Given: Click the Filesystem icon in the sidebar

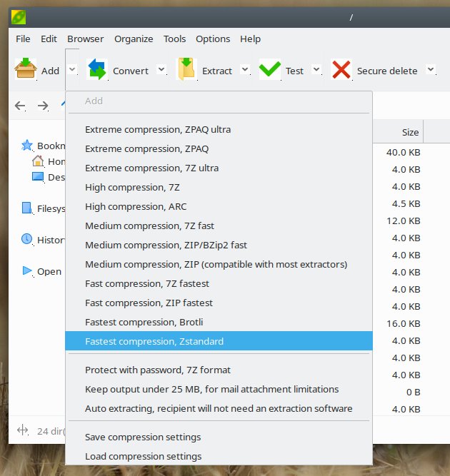Looking at the screenshot, I should tap(27, 208).
